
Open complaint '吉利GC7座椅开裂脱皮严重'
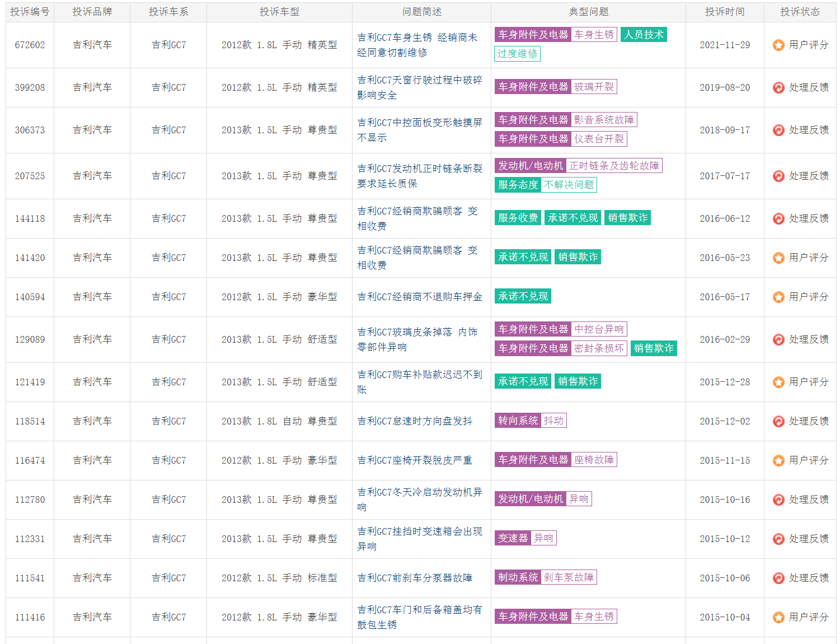[415, 460]
